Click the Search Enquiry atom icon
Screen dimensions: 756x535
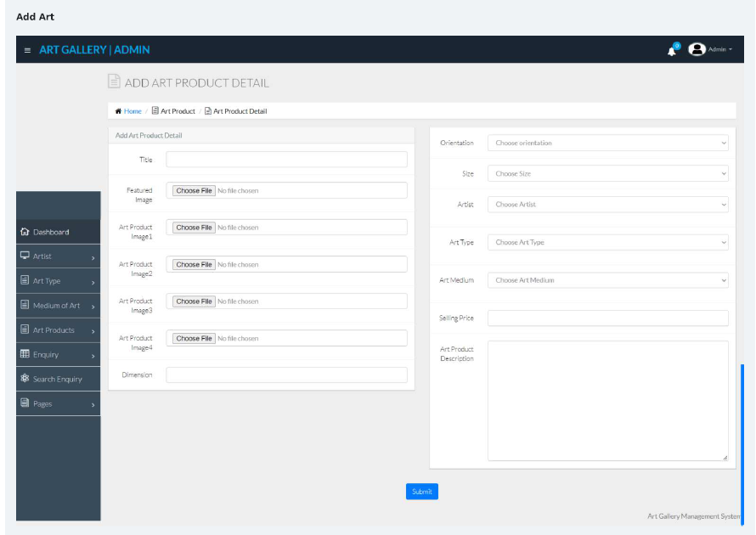click(x=25, y=379)
